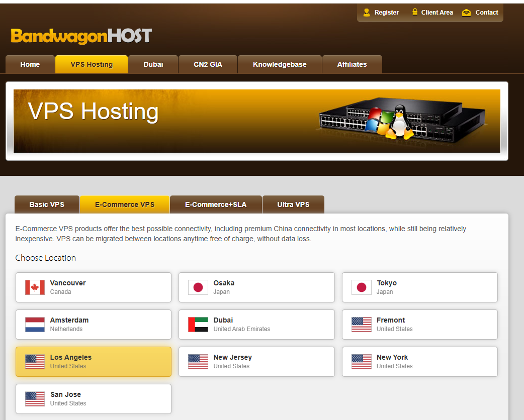Image resolution: width=524 pixels, height=420 pixels.
Task: Open the Client Area link
Action: [x=437, y=13]
